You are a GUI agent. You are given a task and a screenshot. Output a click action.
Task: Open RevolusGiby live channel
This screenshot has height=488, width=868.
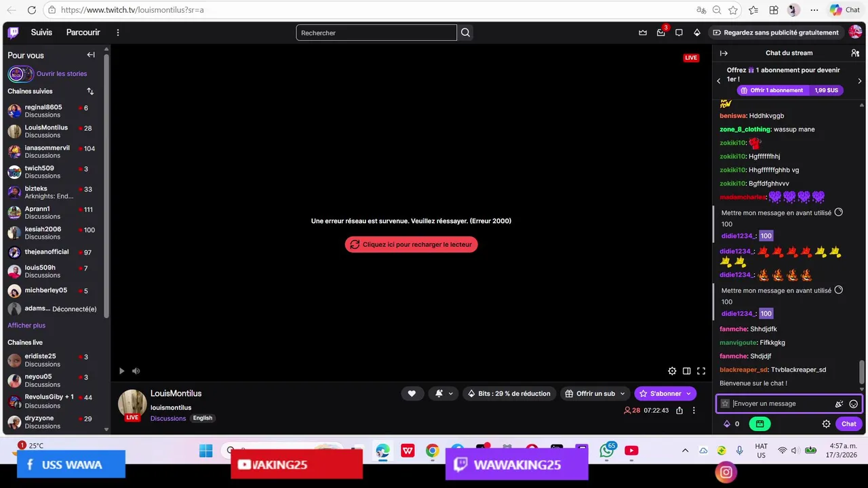pyautogui.click(x=53, y=401)
